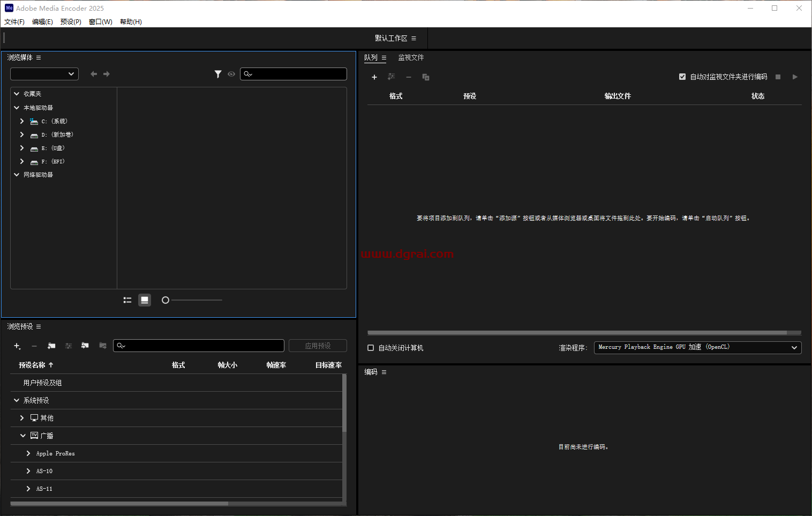Open add output settings icon in the queue

(392, 77)
